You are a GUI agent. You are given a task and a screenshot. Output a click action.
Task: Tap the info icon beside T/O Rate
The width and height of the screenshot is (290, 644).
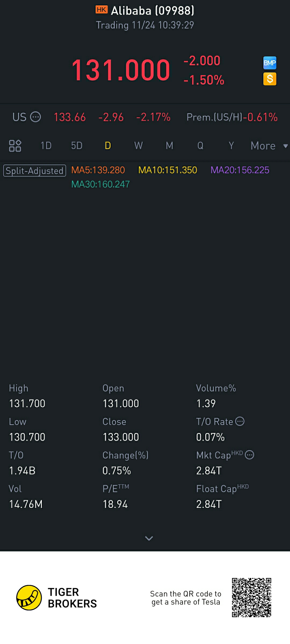pyautogui.click(x=240, y=421)
